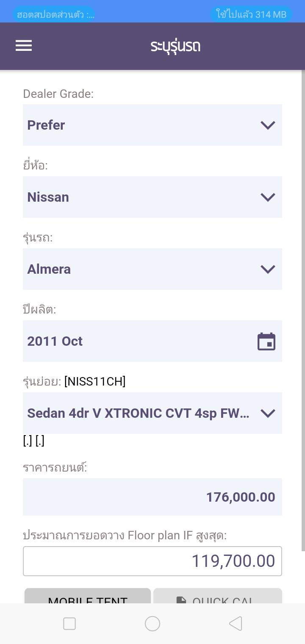Click the 176,000.00 car price field
This screenshot has width=305, height=644.
(x=152, y=497)
